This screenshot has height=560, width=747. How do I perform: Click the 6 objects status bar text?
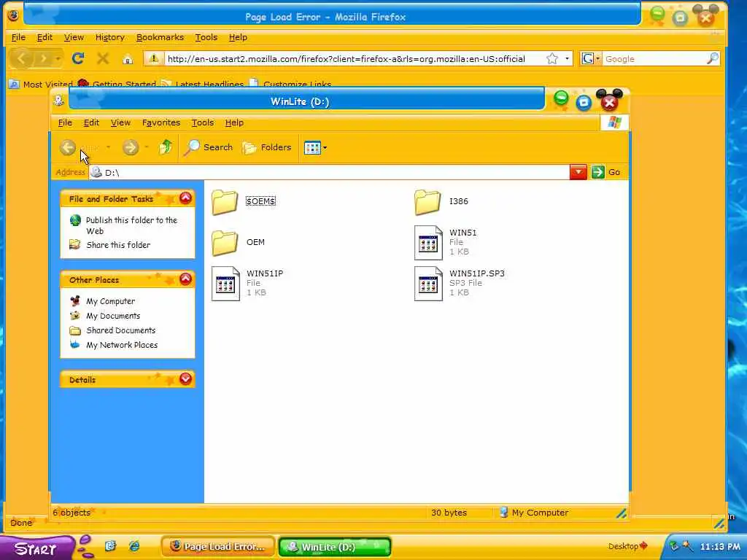(71, 513)
